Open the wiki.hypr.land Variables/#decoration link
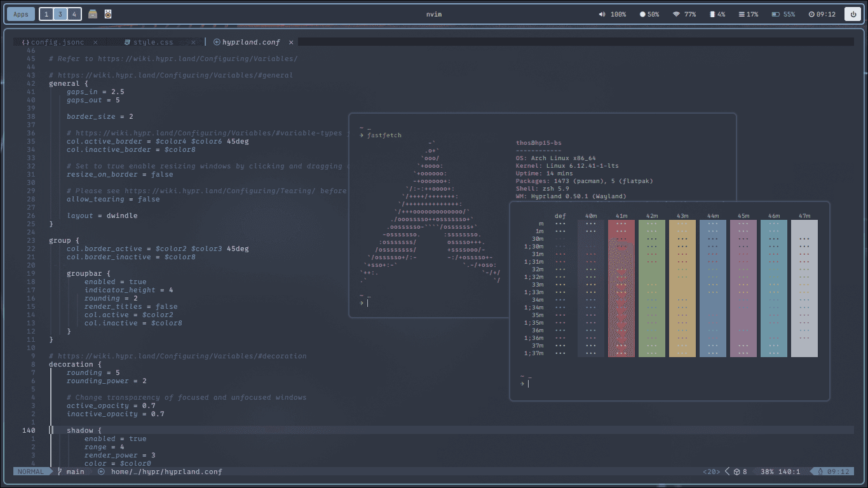This screenshot has width=868, height=488. 182,356
